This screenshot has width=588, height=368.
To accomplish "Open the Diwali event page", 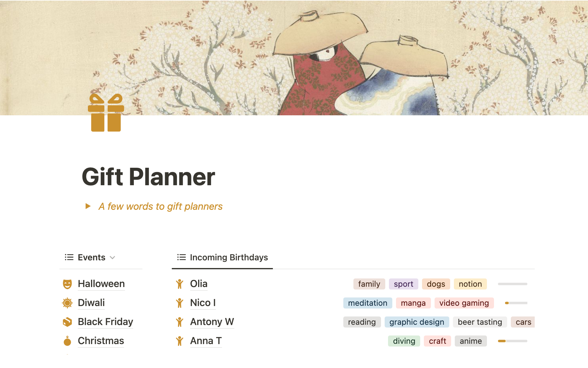I will pos(91,303).
